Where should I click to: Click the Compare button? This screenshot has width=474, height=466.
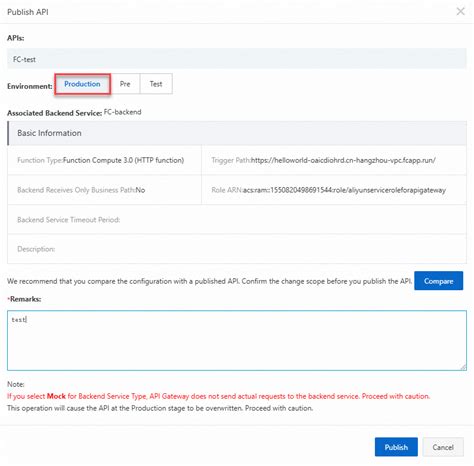438,281
